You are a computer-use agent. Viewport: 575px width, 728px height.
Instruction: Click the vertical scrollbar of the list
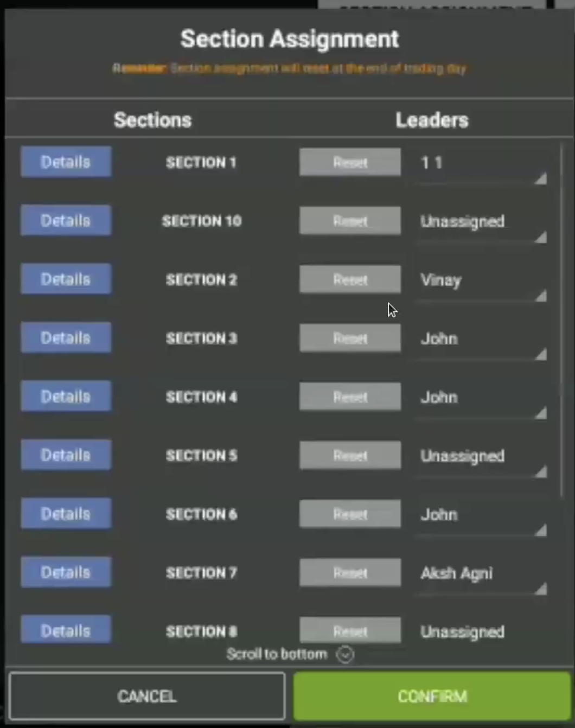pos(562,325)
